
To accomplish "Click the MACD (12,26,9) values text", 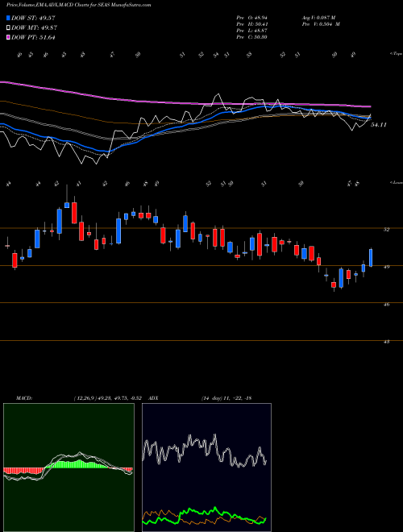I will coord(110,398).
